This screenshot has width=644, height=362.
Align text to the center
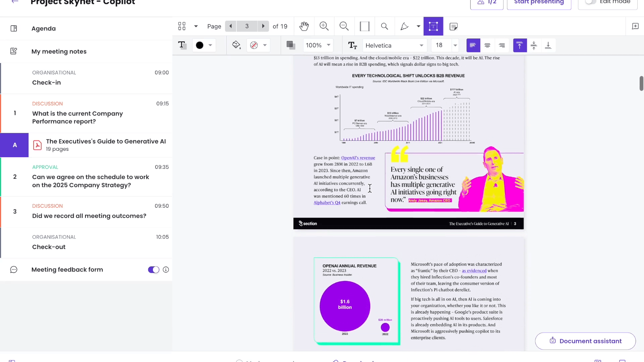[x=487, y=45]
